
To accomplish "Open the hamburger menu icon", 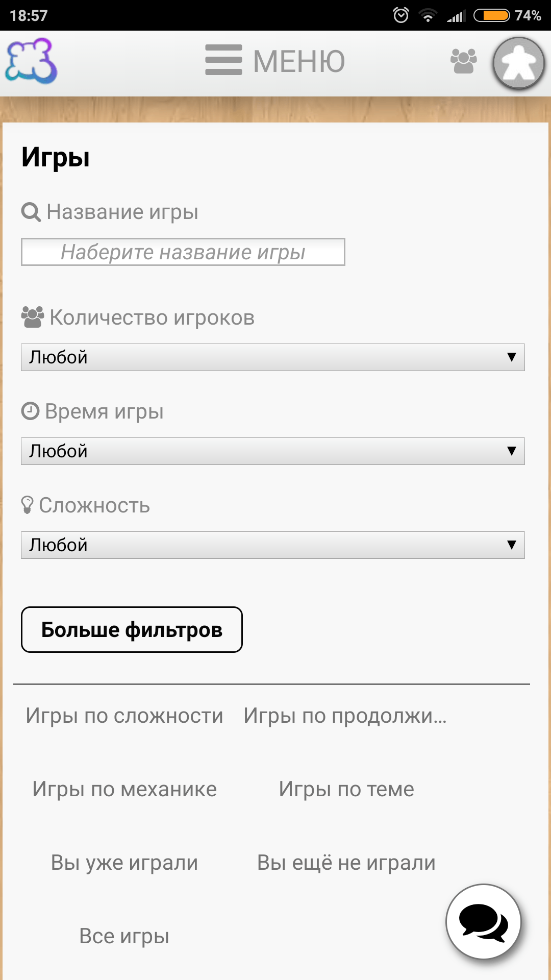I will pos(223,60).
